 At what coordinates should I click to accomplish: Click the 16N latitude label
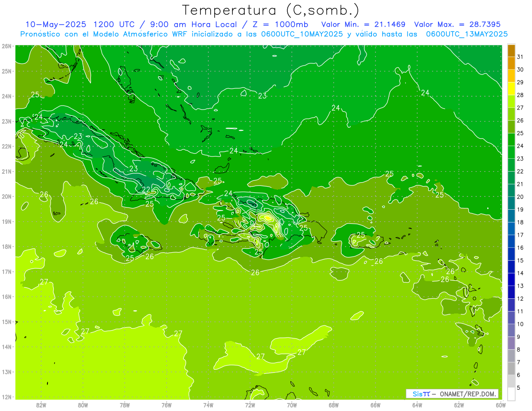point(7,297)
